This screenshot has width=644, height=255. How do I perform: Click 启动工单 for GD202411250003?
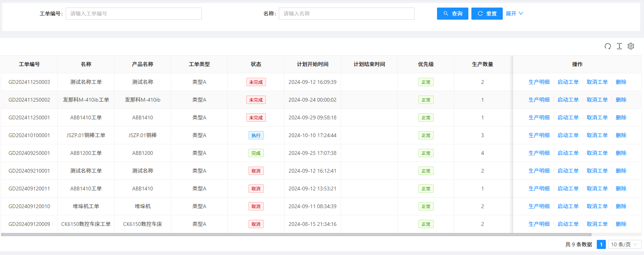click(568, 82)
